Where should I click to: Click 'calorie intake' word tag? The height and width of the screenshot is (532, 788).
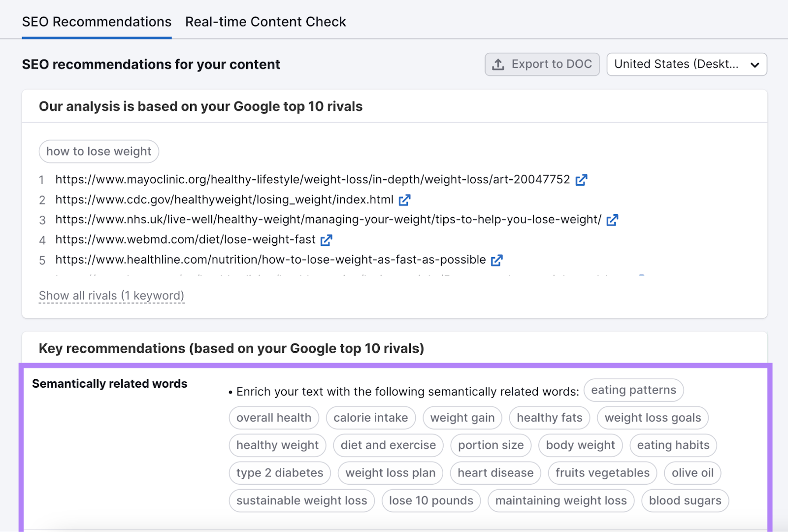click(x=371, y=418)
